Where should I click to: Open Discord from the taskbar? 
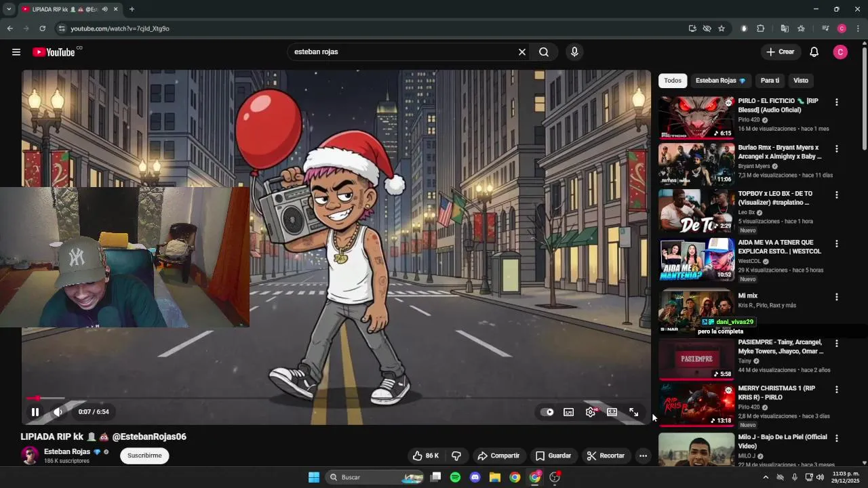[x=475, y=477]
